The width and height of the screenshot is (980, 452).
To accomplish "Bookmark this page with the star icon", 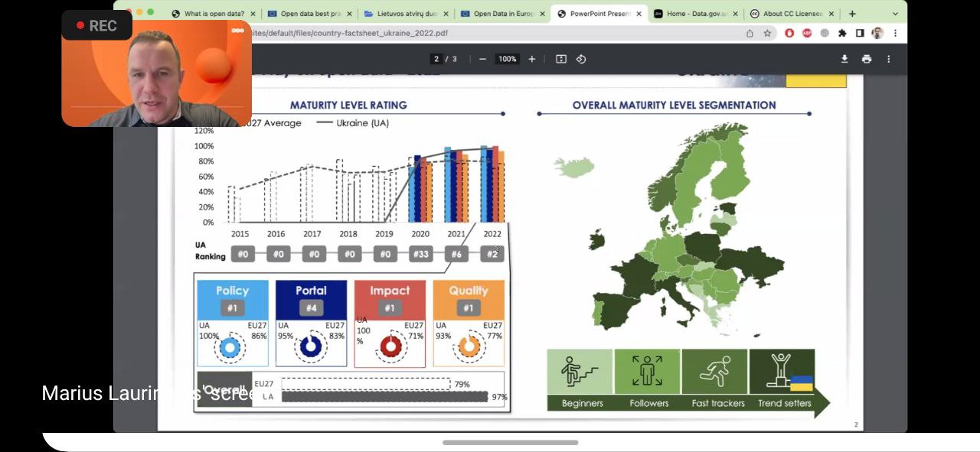I will (767, 33).
